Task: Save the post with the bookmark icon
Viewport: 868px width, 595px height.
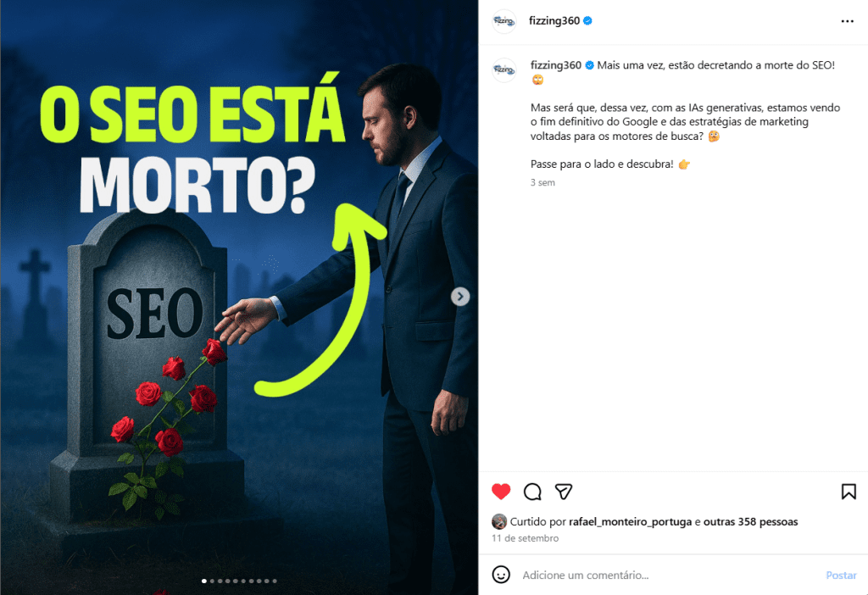Action: click(849, 492)
